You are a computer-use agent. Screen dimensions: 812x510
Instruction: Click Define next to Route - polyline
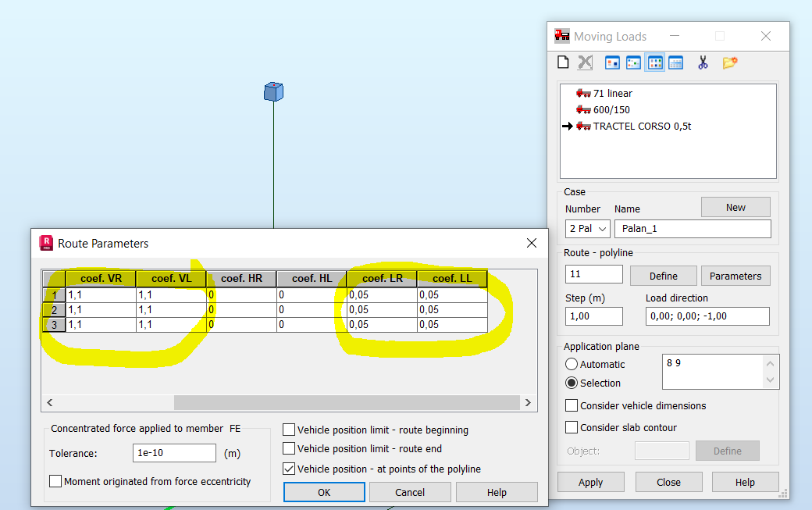(663, 276)
